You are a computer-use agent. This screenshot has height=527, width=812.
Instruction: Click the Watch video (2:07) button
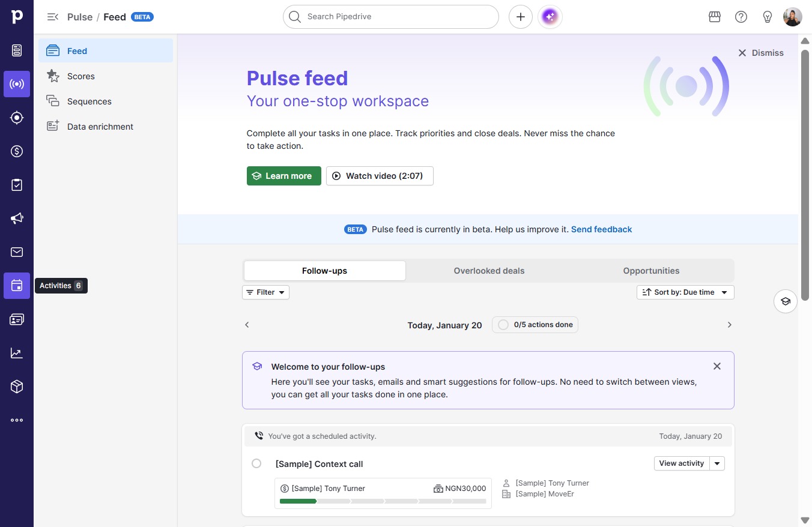coord(380,176)
